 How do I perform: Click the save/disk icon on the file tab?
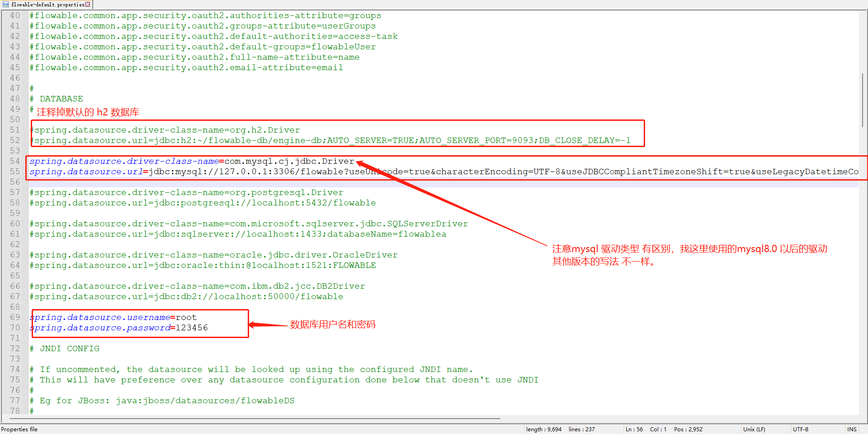(x=5, y=5)
